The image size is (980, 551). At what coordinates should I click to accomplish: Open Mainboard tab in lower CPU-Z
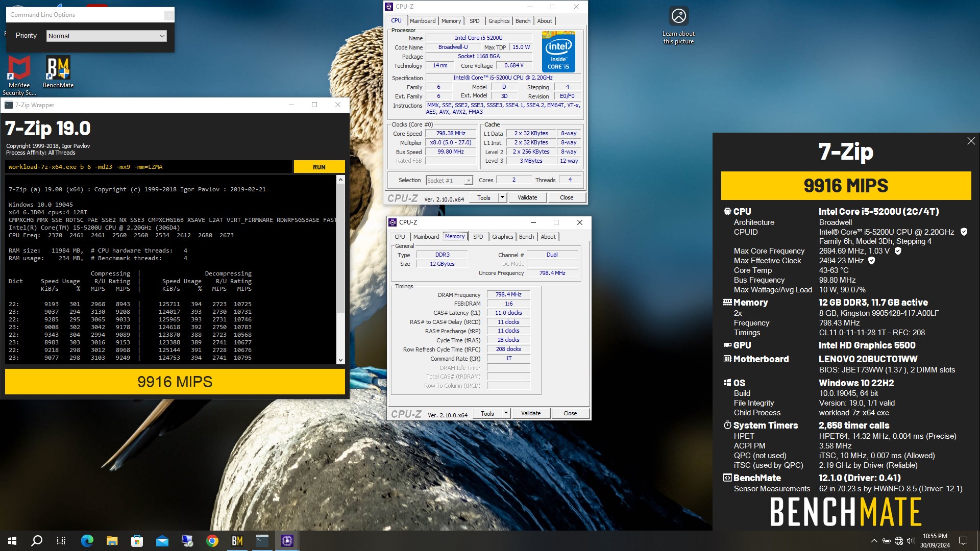pos(426,237)
